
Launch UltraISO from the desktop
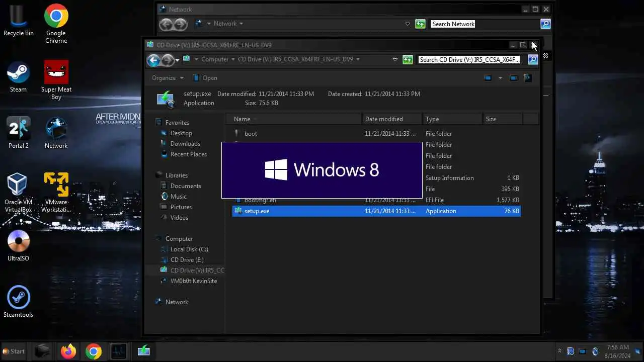click(19, 246)
